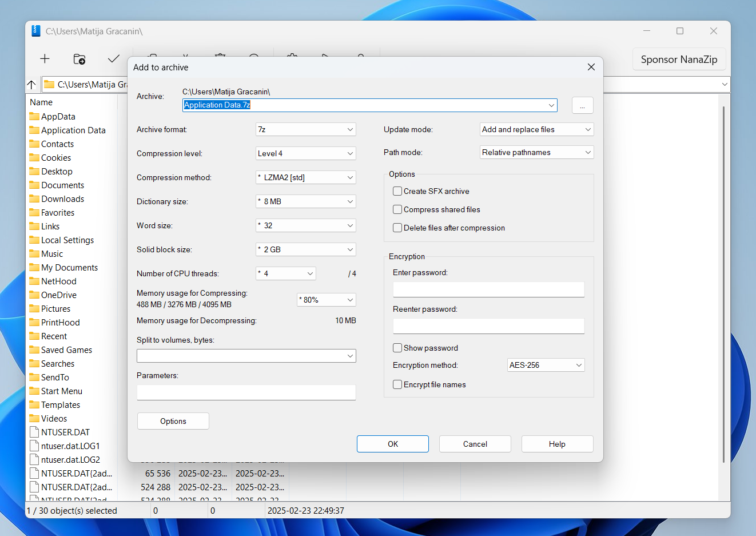This screenshot has width=756, height=536.
Task: Click the Favorites folder icon
Action: tap(34, 212)
